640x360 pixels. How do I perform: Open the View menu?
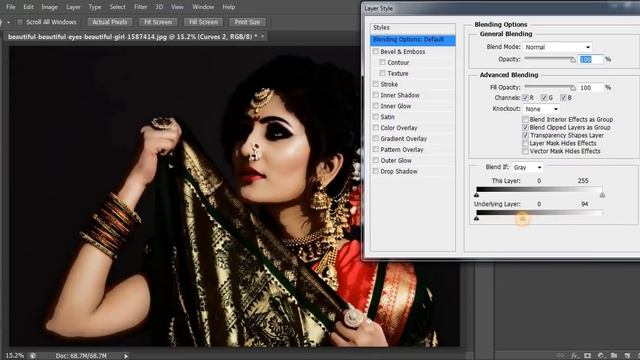click(x=177, y=7)
